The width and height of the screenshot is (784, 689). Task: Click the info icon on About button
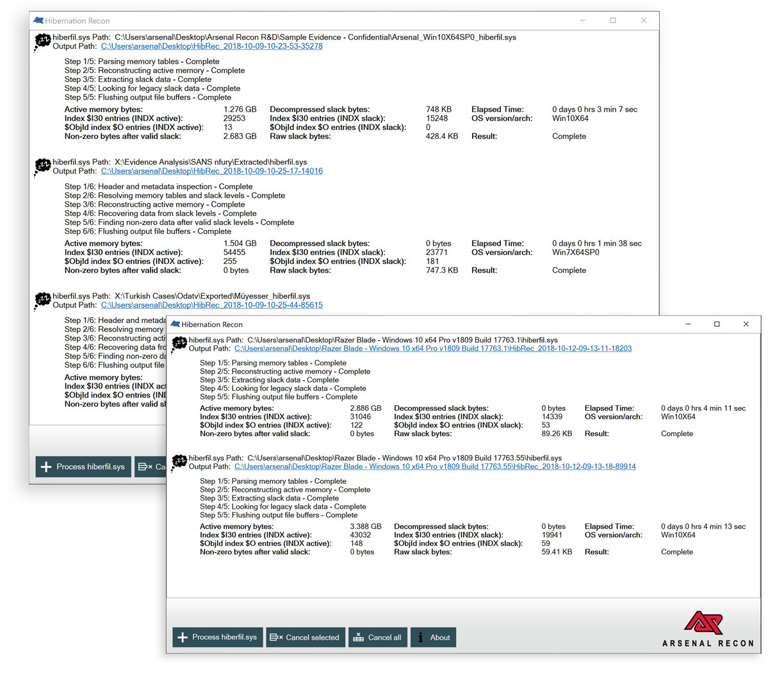[420, 637]
